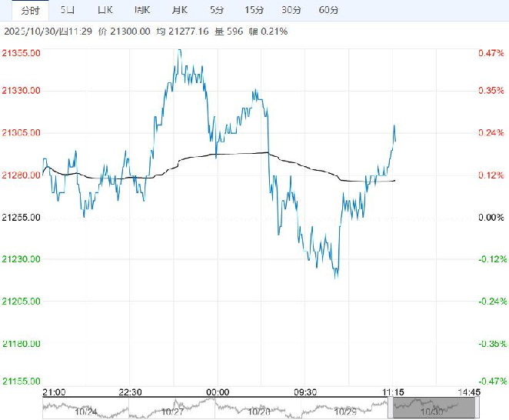509x420 pixels.
Task: Select the 5分 five-minute interval tab
Action: 217,10
